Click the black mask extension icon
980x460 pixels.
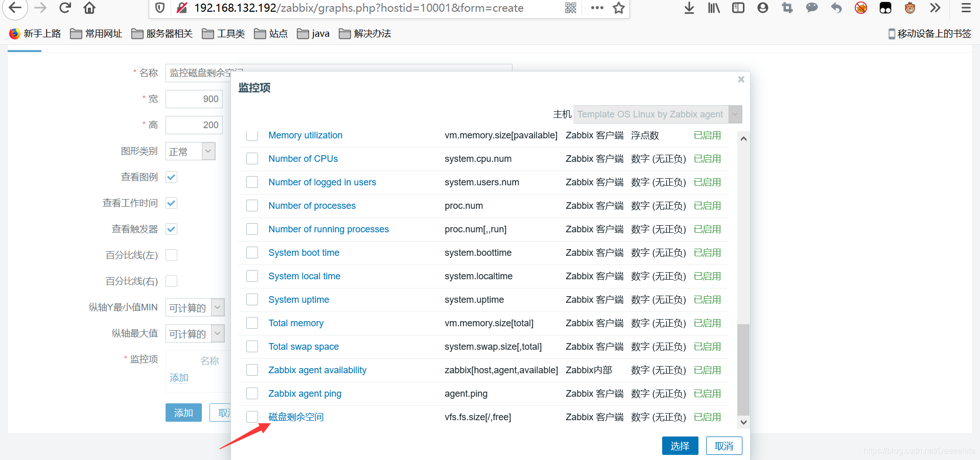point(885,8)
